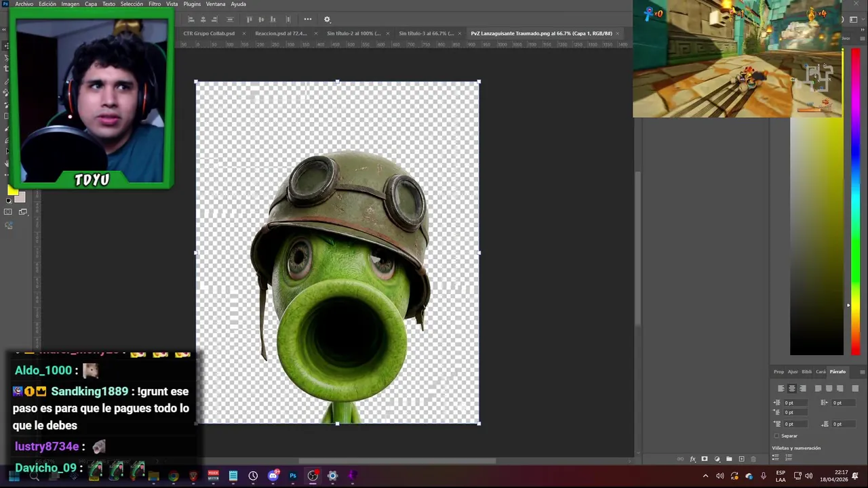Align paragraph text right
Screen dimensions: 868x488
click(803, 388)
